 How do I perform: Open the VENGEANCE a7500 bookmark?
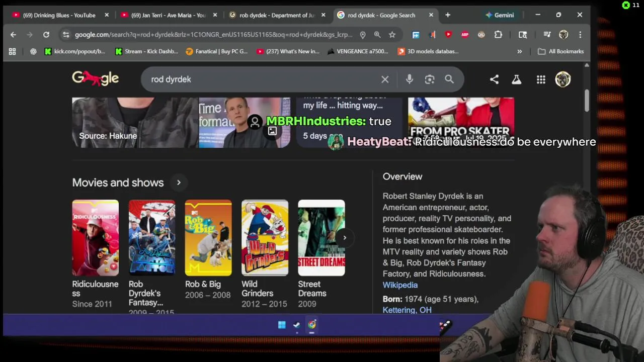[358, 51]
